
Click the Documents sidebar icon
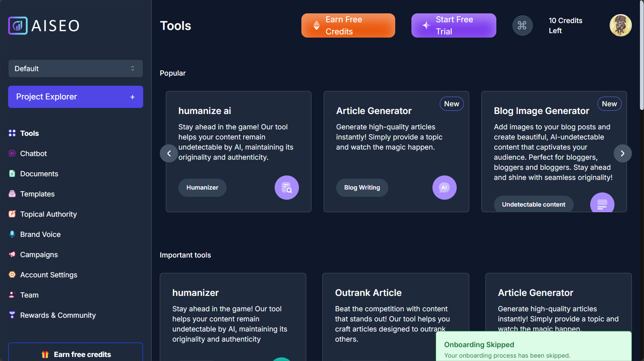point(12,173)
